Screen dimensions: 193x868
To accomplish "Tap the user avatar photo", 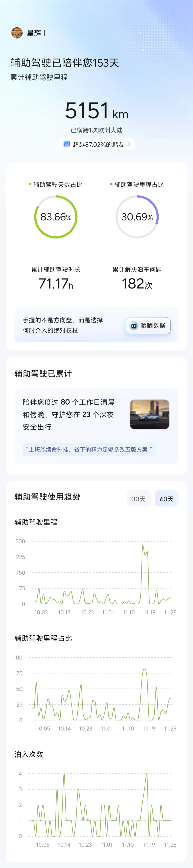I will [x=17, y=33].
